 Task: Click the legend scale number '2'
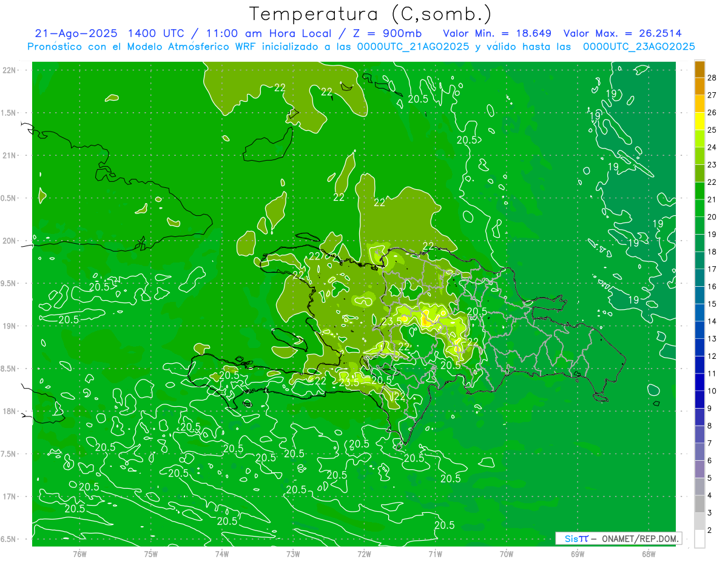click(710, 530)
